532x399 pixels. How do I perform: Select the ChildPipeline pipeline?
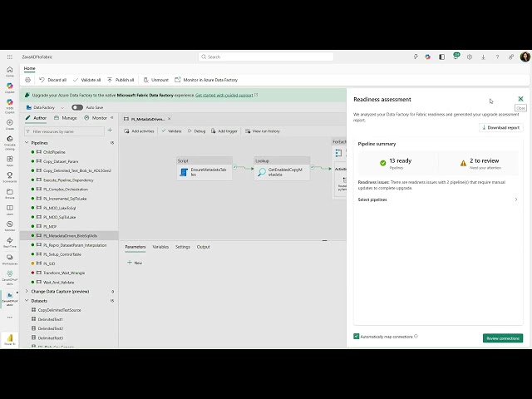54,152
